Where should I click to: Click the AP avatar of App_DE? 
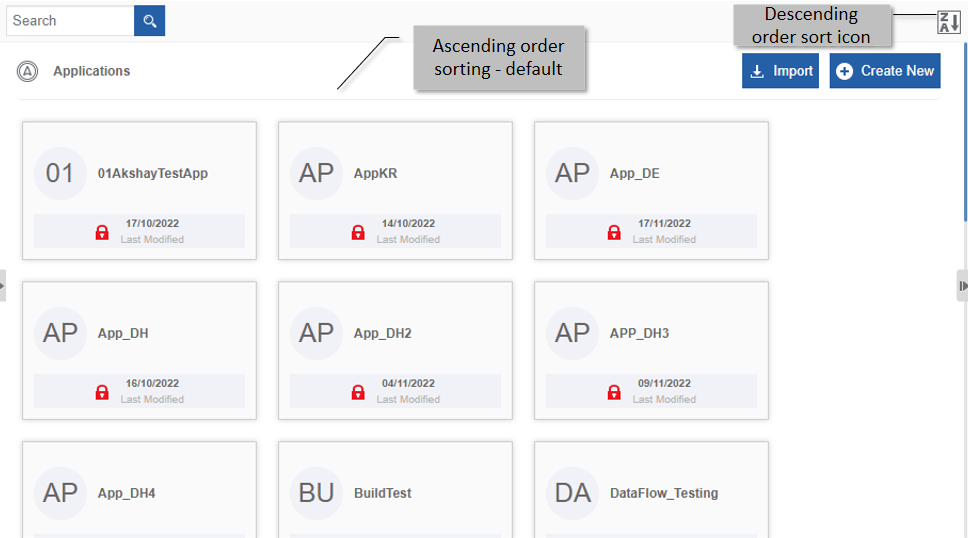572,173
